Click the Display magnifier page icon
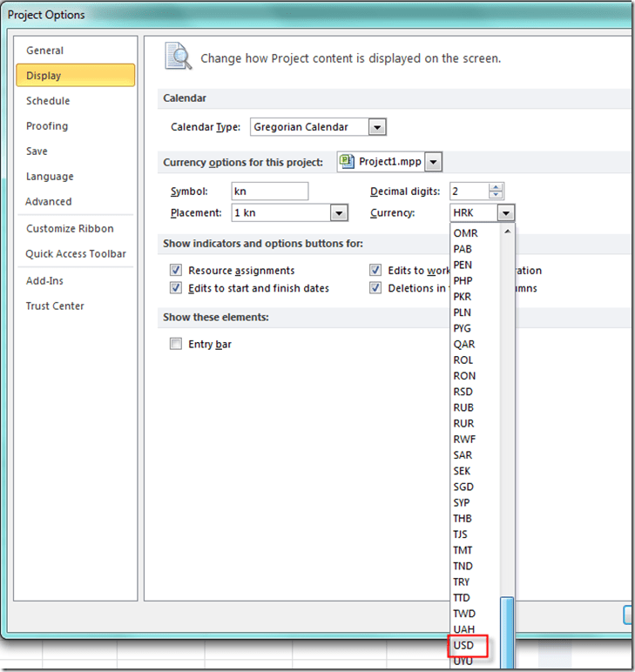The height and width of the screenshot is (672, 635). [x=178, y=57]
